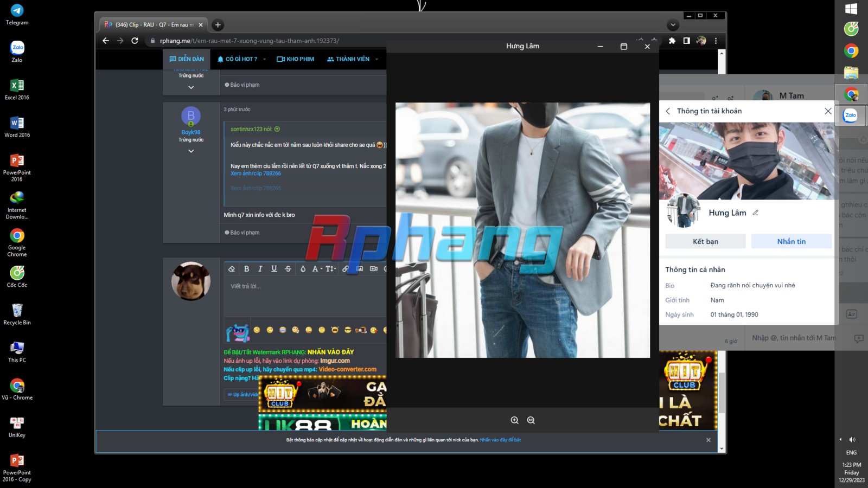Viewport: 868px width, 488px height.
Task: Insert video media using editor toolbar
Action: coord(374,269)
